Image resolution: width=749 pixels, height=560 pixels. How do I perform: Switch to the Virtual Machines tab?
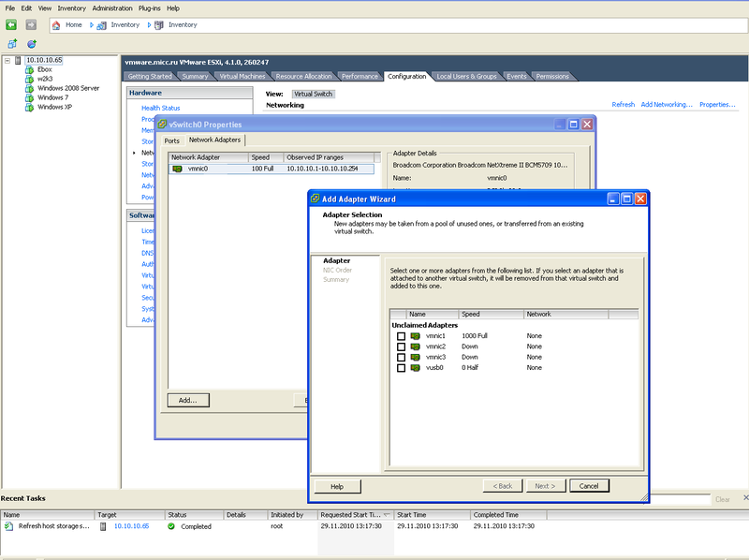(242, 77)
